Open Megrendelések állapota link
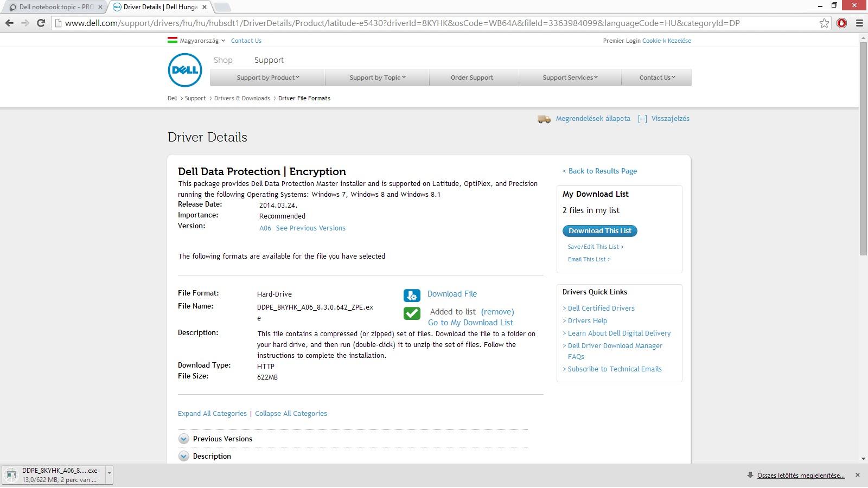Screen dimensions: 868x488 (x=593, y=119)
